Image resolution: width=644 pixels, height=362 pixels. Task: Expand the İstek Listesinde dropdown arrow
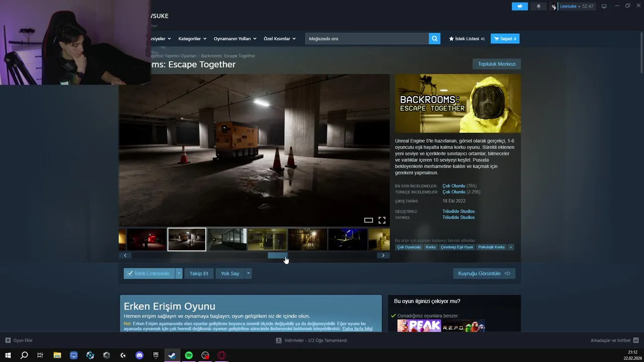coord(179,274)
